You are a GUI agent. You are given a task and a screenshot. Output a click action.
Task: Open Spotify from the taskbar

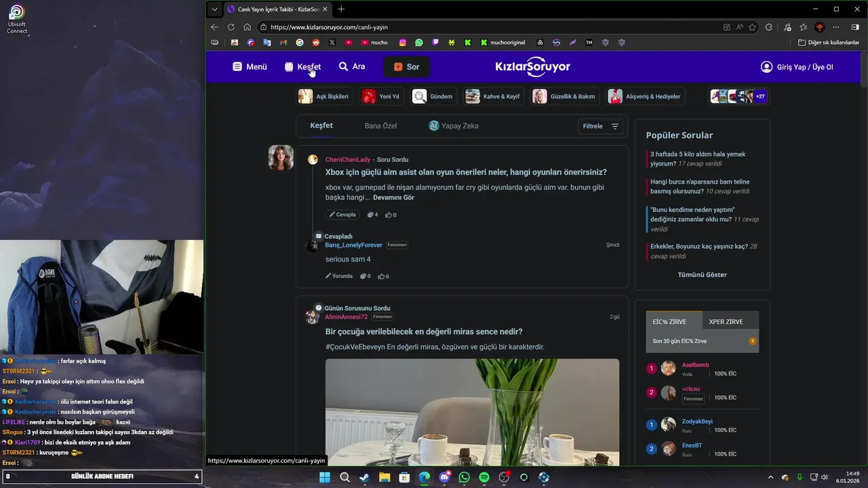[484, 477]
